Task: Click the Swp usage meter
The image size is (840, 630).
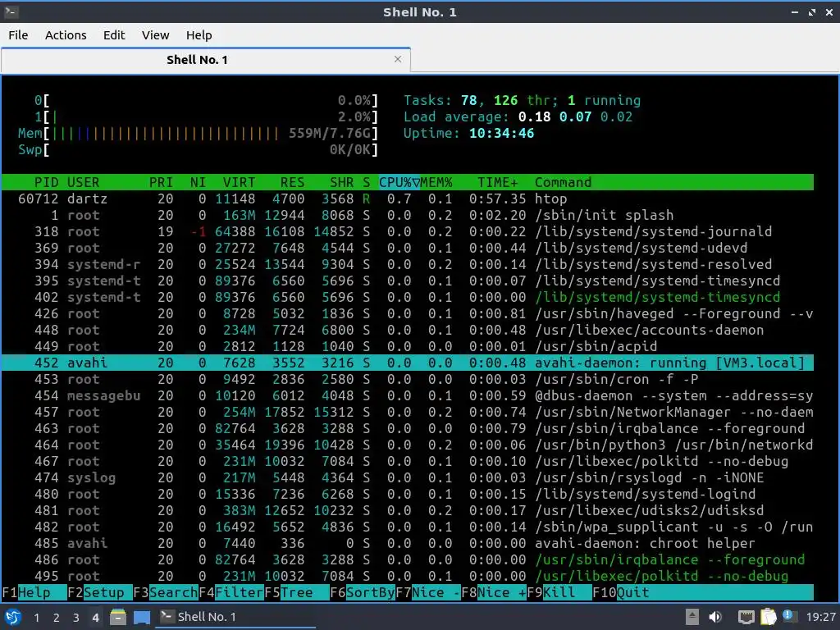Action: (x=198, y=149)
